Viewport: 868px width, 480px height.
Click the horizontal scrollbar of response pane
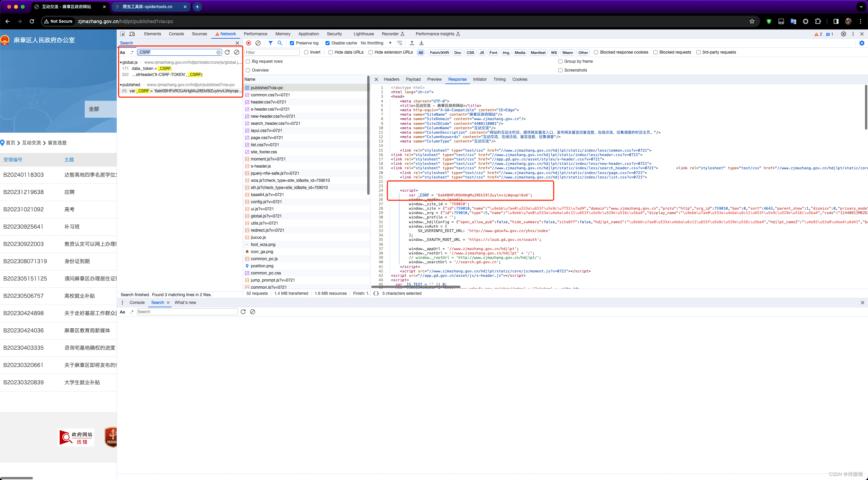click(415, 287)
